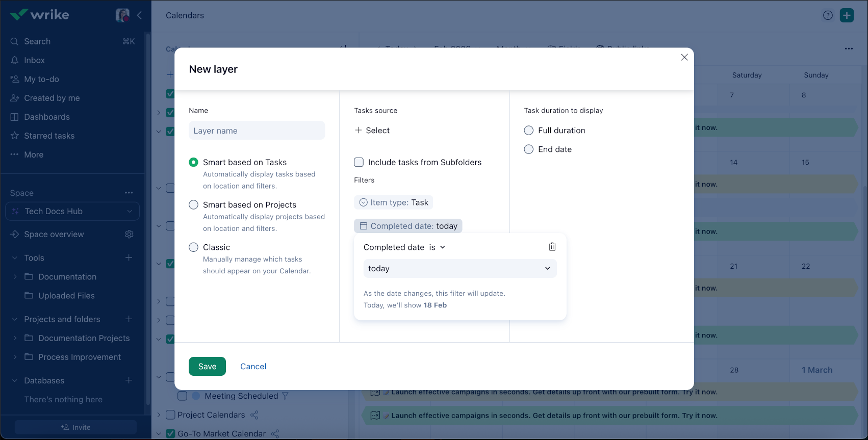This screenshot has height=440, width=868.
Task: Select End date radio button
Action: click(529, 149)
